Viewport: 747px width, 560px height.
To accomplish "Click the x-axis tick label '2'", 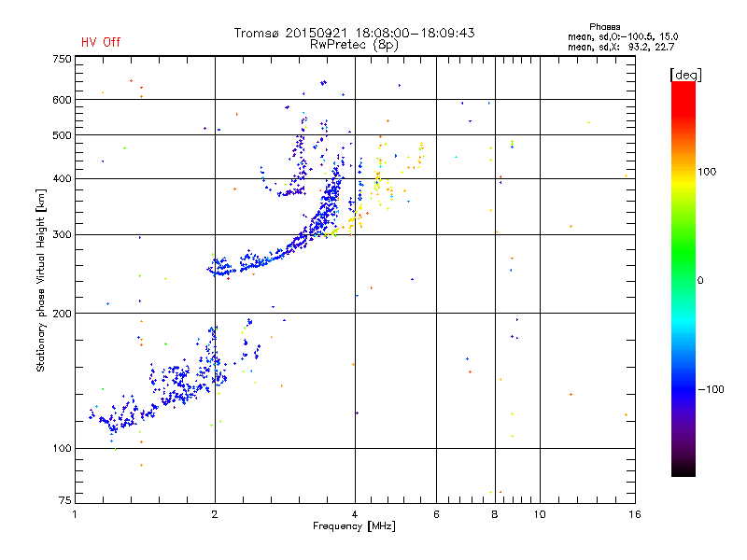I will [x=215, y=514].
